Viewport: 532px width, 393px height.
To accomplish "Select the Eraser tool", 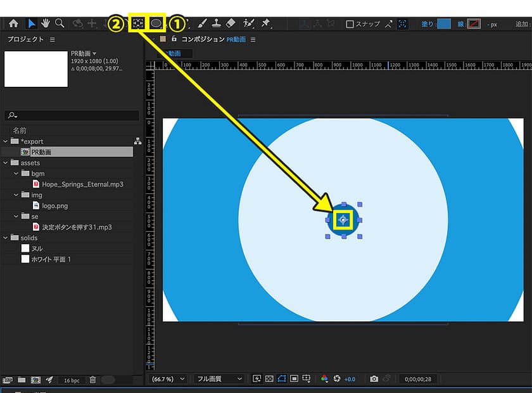I will click(x=231, y=23).
